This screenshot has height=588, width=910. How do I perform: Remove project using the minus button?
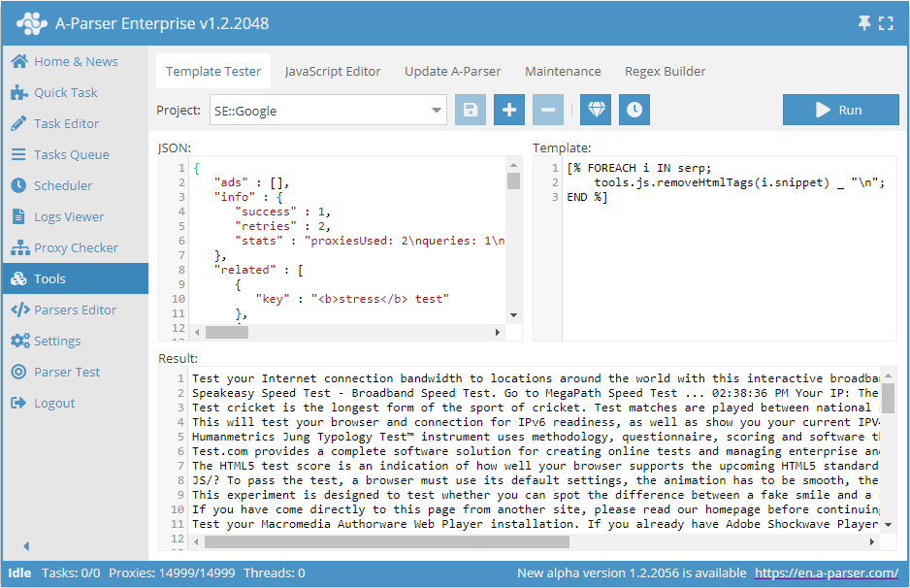tap(547, 110)
